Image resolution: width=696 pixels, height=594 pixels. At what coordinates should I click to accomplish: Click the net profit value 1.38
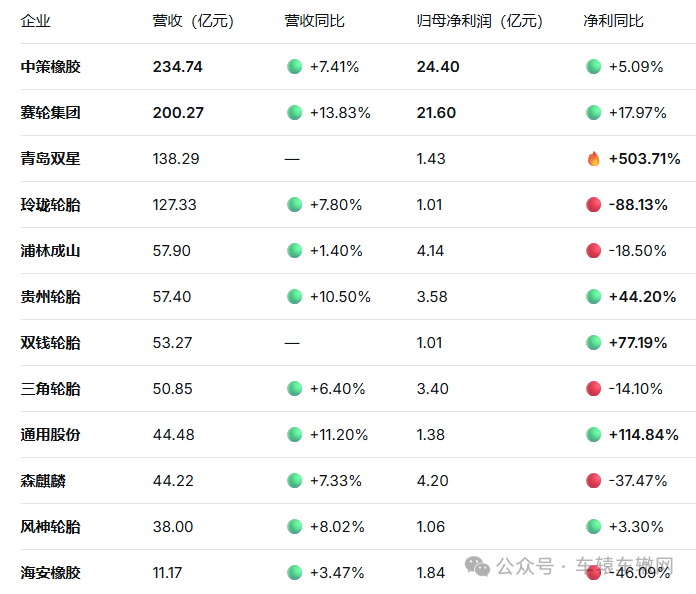(x=431, y=435)
